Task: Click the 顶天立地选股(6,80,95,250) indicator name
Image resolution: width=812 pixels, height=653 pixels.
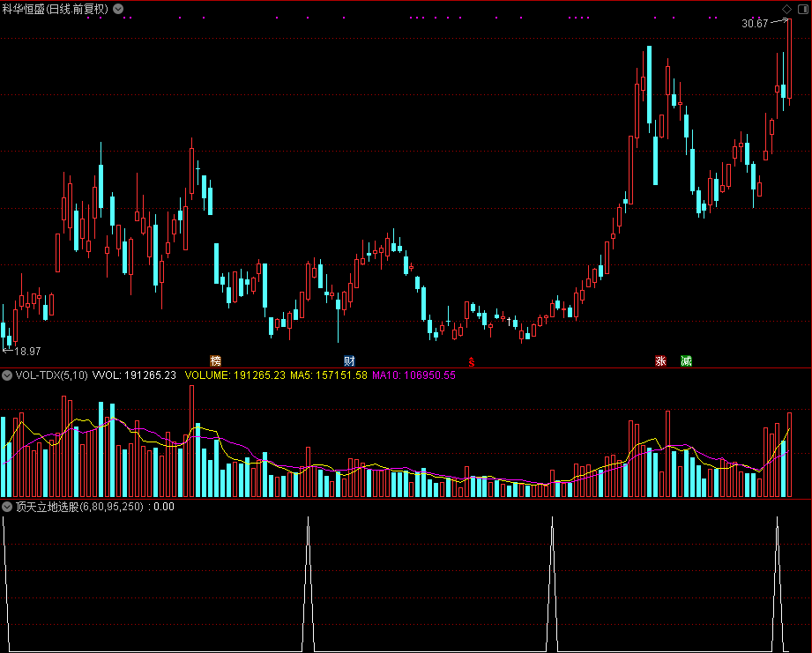Action: [79, 507]
